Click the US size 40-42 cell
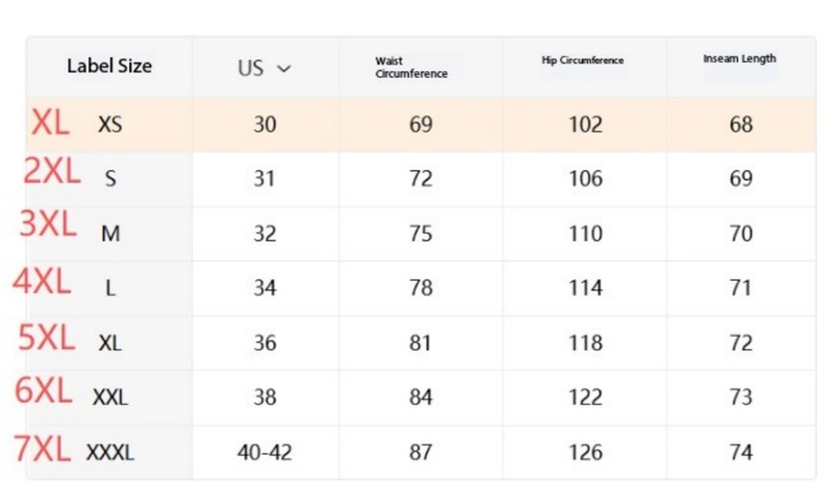The height and width of the screenshot is (504, 837). tap(265, 452)
